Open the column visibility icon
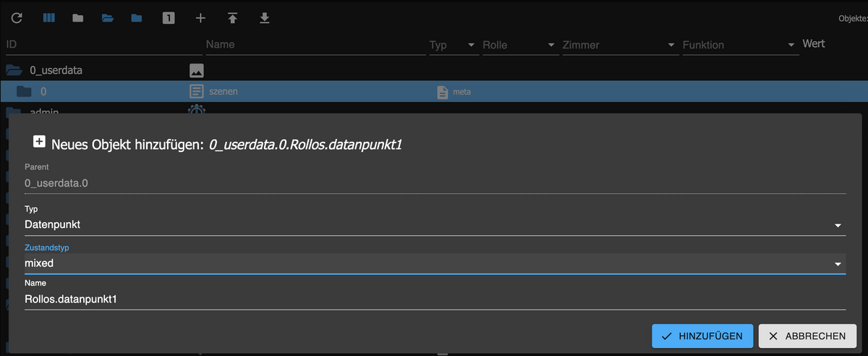 pos(48,17)
